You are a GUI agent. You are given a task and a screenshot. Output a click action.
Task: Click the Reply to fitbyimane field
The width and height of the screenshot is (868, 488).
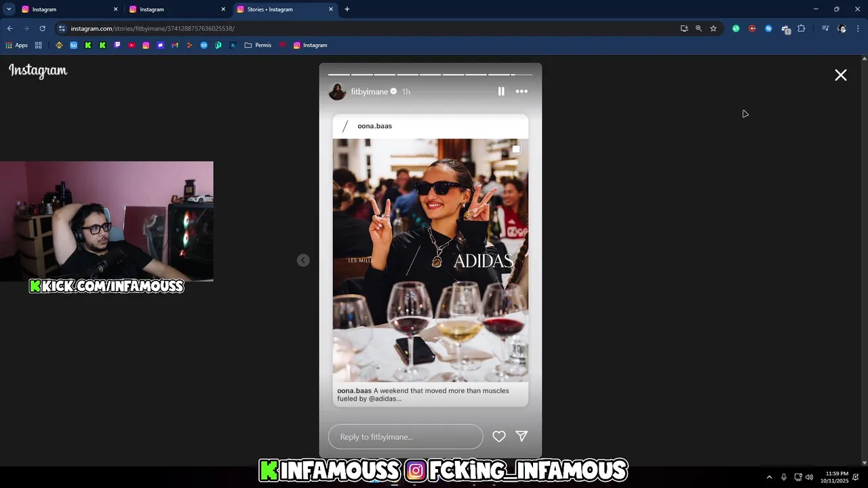[406, 436]
